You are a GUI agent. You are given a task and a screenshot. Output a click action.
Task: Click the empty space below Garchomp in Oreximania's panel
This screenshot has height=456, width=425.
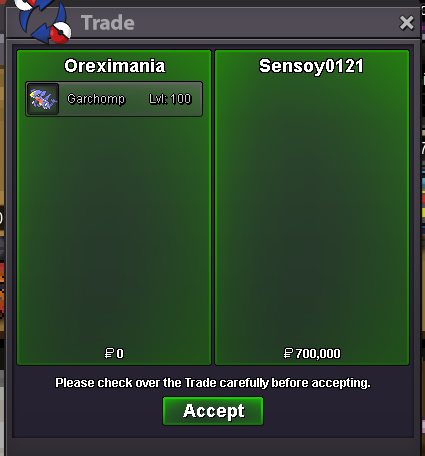[114, 230]
